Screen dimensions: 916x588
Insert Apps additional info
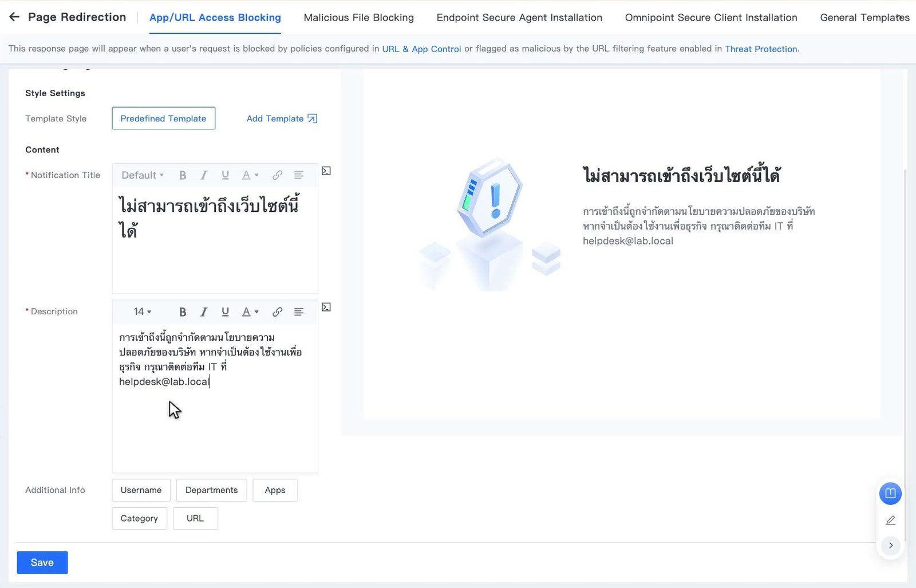275,490
